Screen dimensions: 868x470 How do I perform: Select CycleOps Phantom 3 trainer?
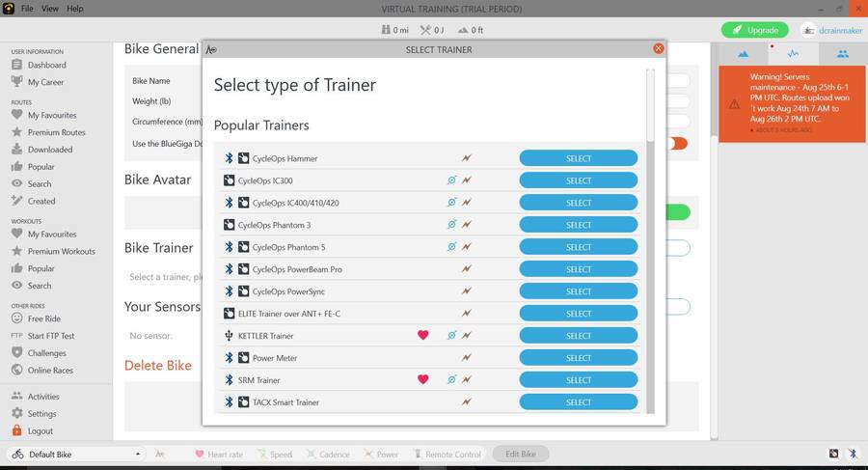click(579, 225)
